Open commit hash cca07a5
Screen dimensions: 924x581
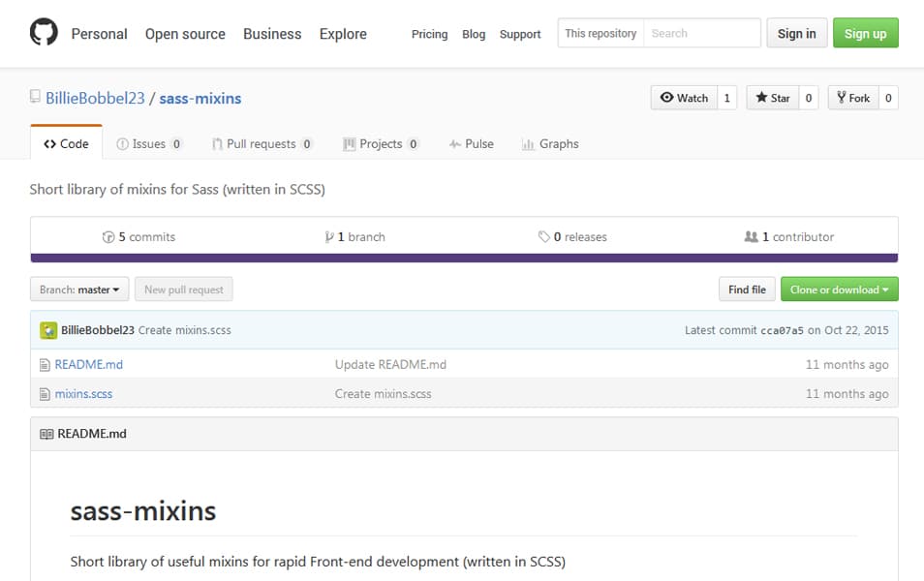click(782, 331)
